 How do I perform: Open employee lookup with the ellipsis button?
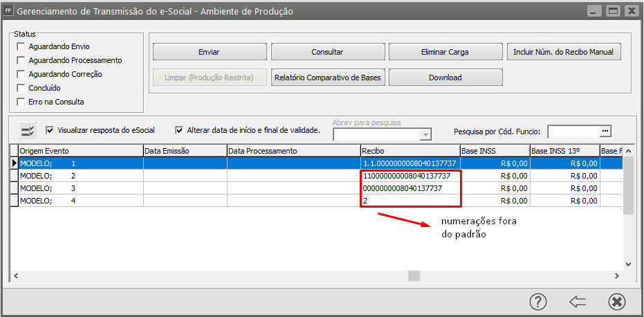(x=606, y=131)
